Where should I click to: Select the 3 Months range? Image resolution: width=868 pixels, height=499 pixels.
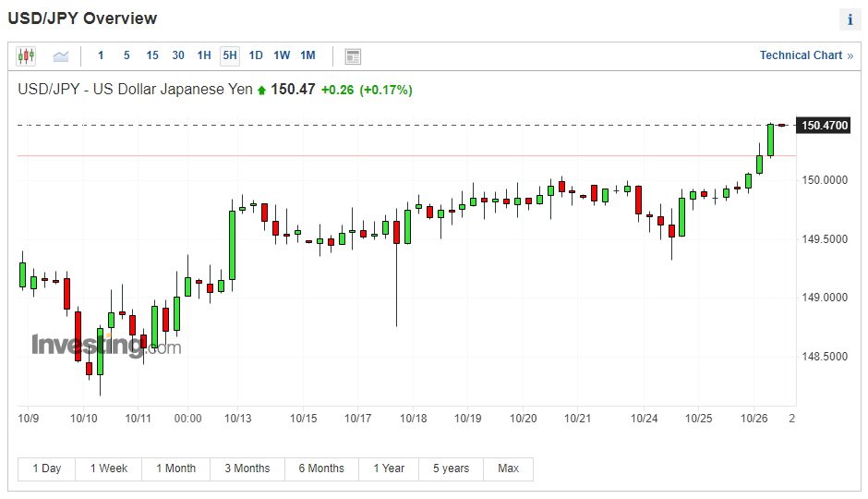(x=247, y=469)
